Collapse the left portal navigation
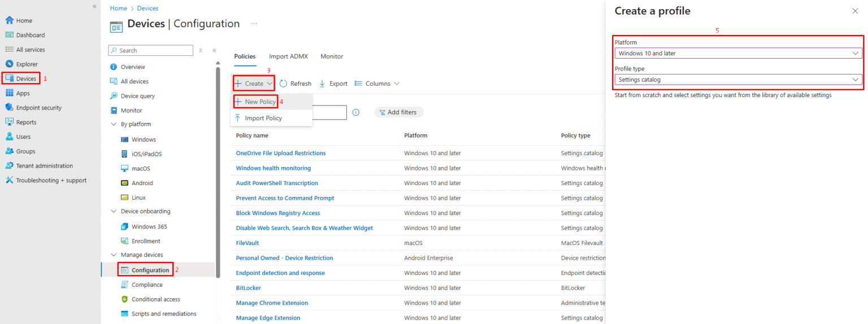The height and width of the screenshot is (324, 868). 94,6
